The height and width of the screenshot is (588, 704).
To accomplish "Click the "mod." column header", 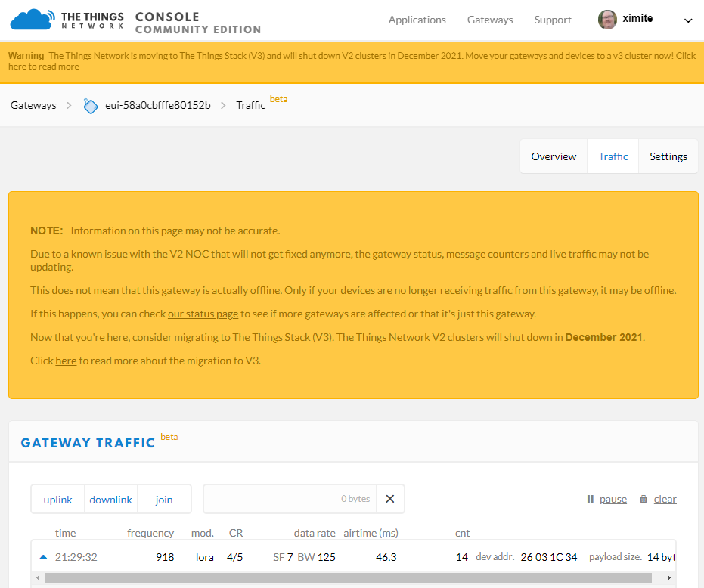I will coord(203,533).
